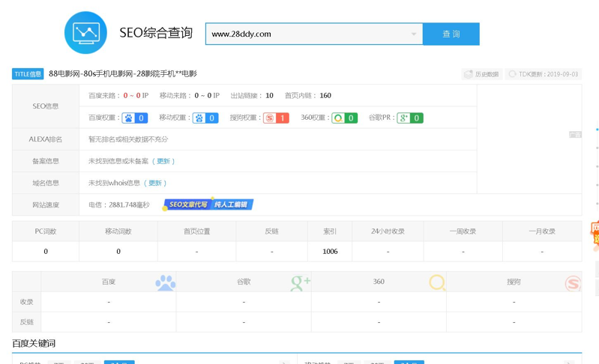The height and width of the screenshot is (364, 599).
Task: Click the 百度 search engine column header
Action: pos(109,282)
